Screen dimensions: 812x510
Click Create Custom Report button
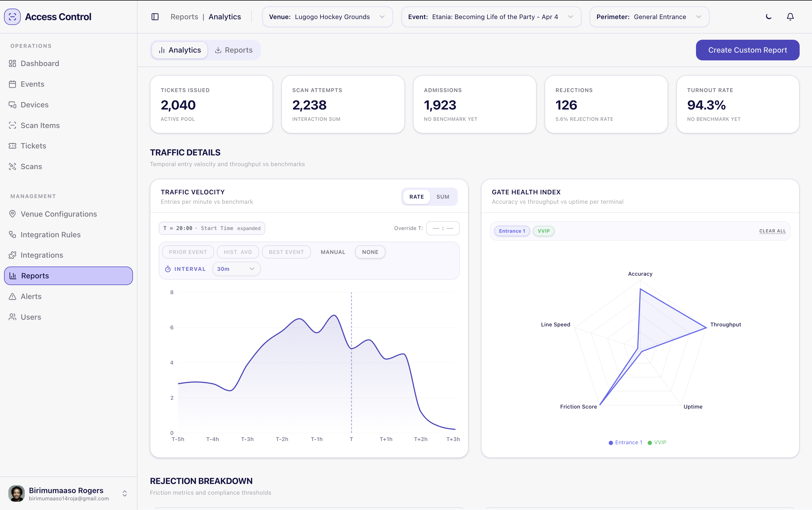click(x=747, y=50)
